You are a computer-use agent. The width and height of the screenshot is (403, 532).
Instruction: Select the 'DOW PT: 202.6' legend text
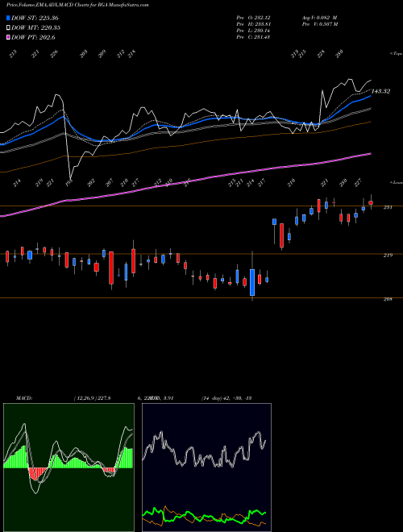click(33, 37)
